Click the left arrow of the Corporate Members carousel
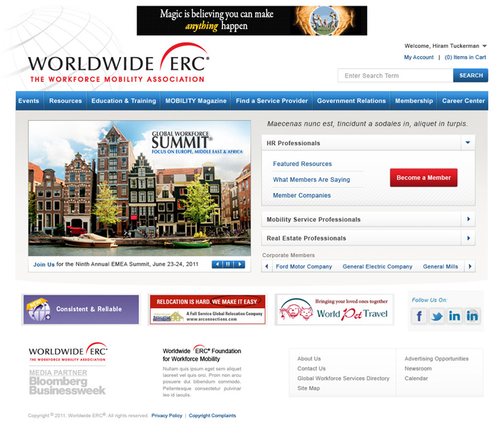This screenshot has width=504, height=430. (x=266, y=266)
